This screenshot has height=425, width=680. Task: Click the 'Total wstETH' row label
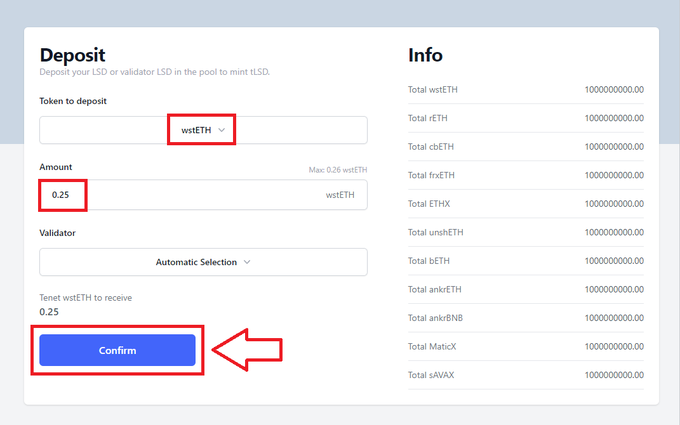point(432,90)
